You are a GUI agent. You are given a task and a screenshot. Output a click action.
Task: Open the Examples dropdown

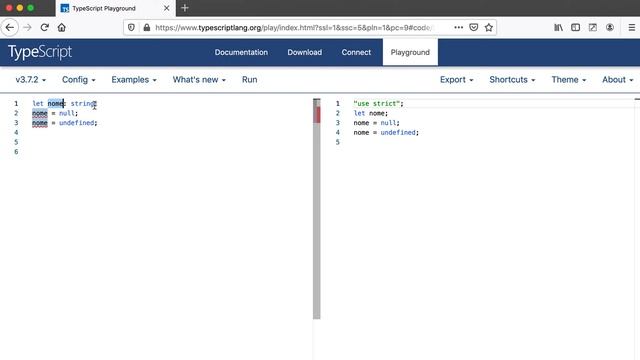pyautogui.click(x=134, y=80)
